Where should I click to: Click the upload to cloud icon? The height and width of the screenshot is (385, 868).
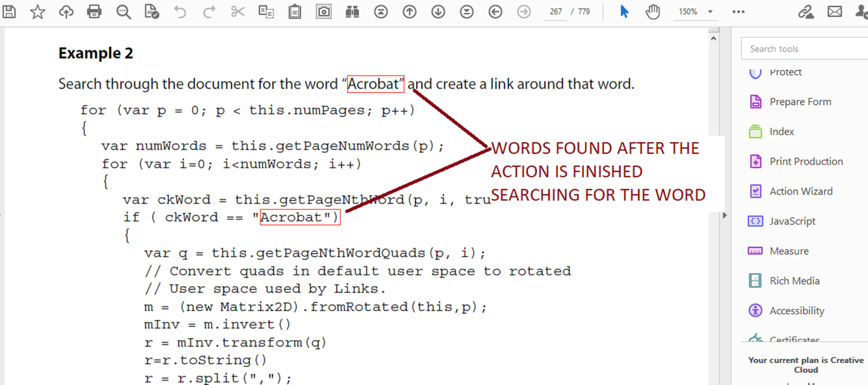pyautogui.click(x=66, y=12)
